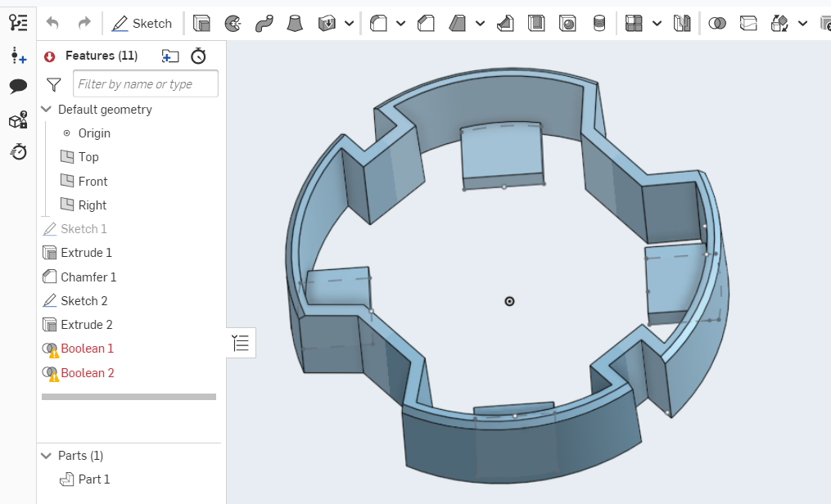Open the dropdown arrow next to Thicken
Screen dimensions: 831x504
coord(350,23)
